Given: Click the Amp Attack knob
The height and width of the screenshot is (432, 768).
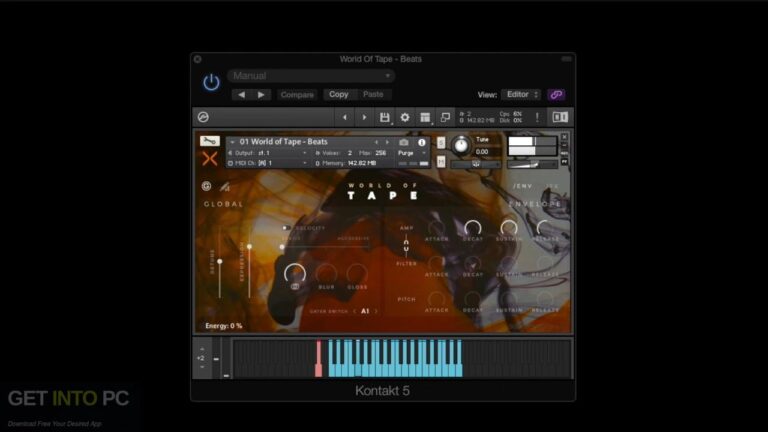Looking at the screenshot, I should coord(436,228).
